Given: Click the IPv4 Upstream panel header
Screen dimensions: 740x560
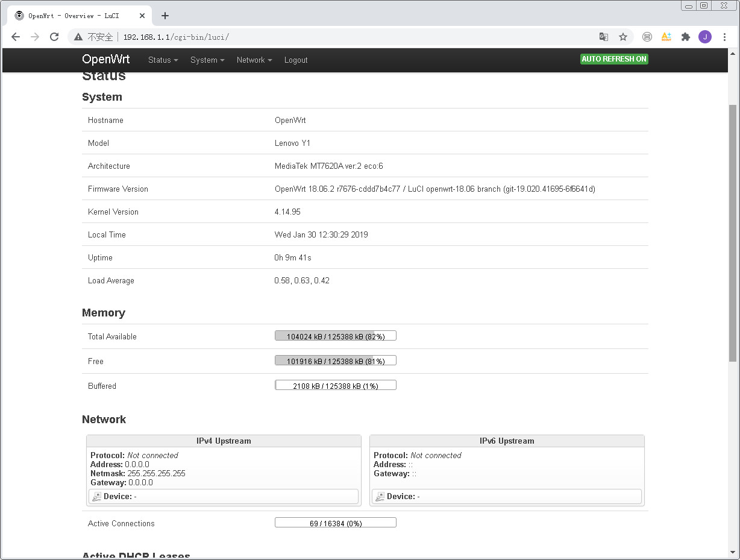Looking at the screenshot, I should 224,441.
